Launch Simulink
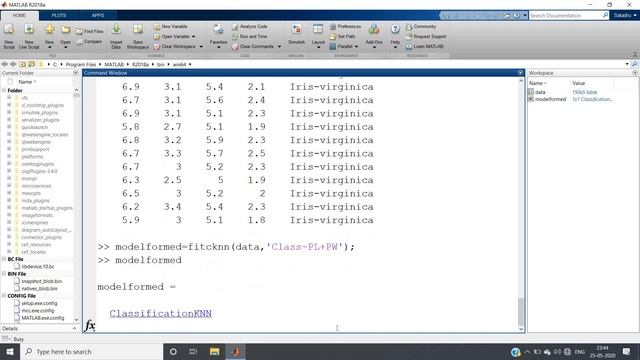Screen dimensions: 640x360 296,35
